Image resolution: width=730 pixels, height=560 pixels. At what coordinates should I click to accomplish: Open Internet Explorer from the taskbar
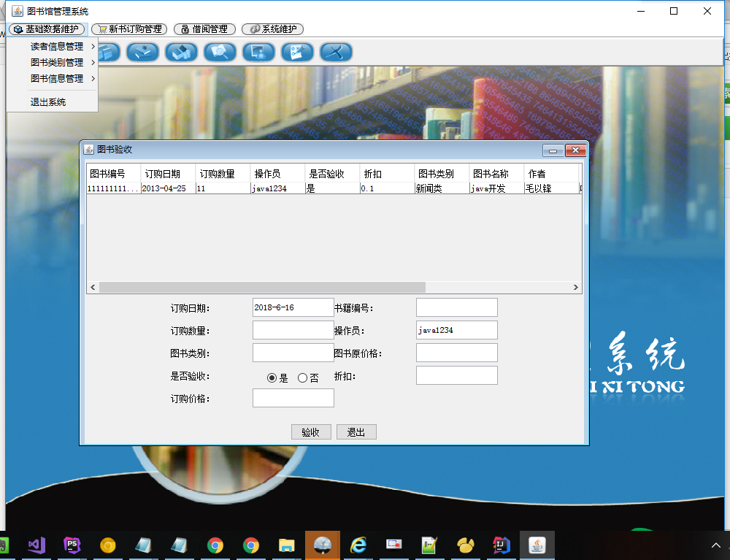point(358,545)
